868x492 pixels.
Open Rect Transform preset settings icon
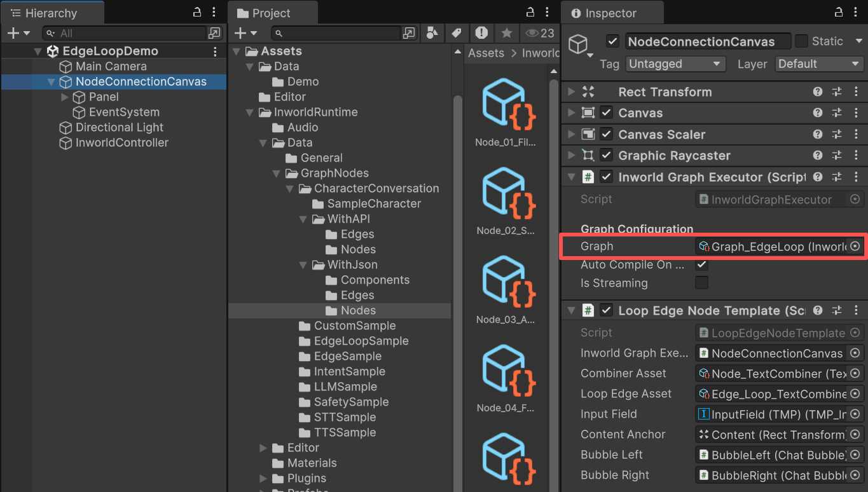click(x=837, y=92)
